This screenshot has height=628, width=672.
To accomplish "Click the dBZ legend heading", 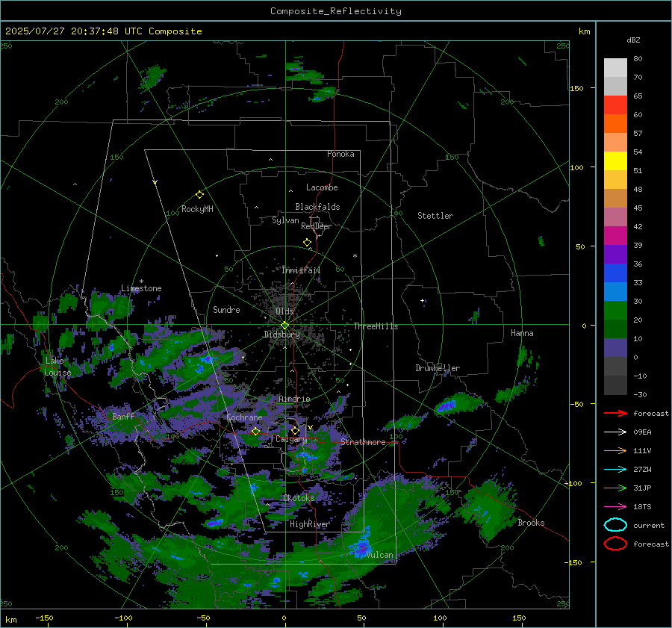I will tap(633, 40).
